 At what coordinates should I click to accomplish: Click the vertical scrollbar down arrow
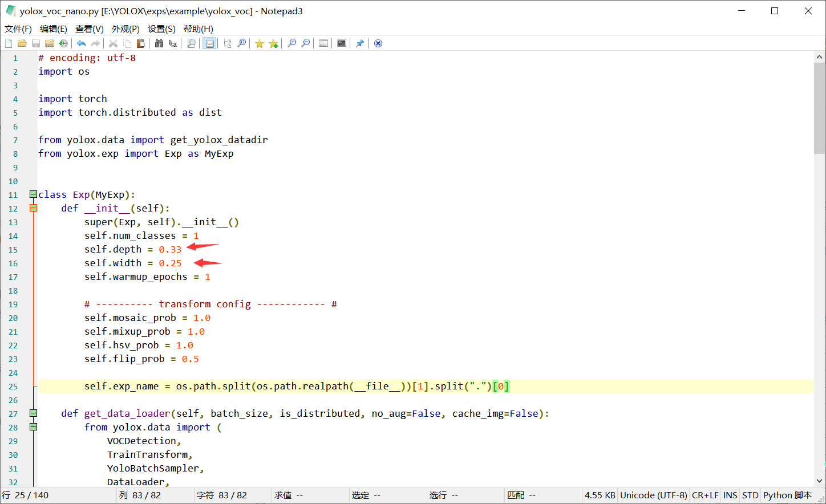point(819,481)
